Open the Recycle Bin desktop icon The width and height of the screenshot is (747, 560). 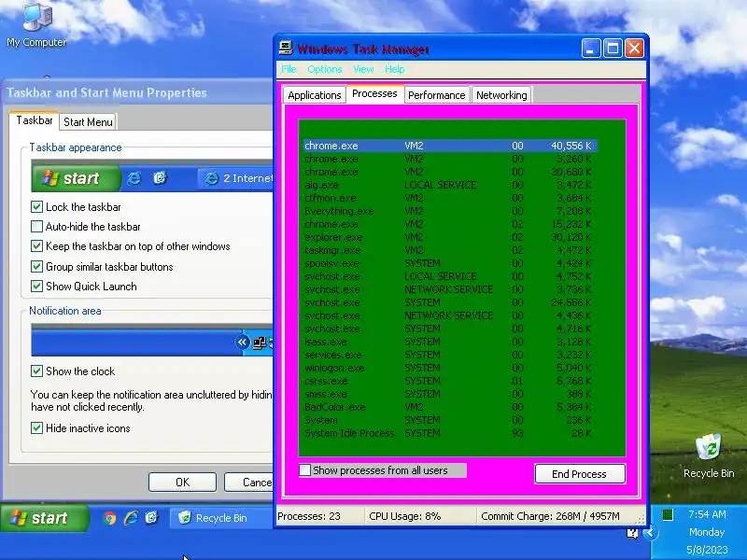click(709, 455)
